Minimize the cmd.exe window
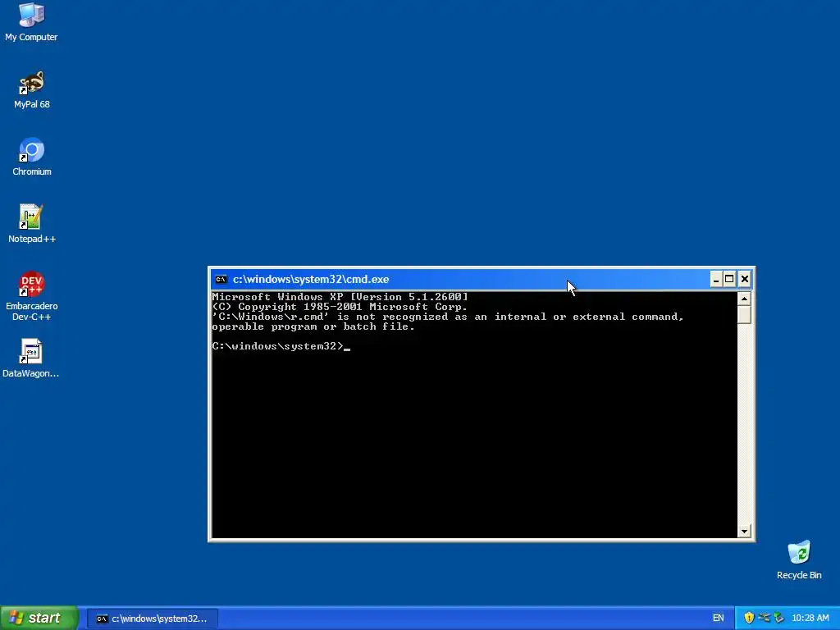Screen dimensions: 840x630 click(716, 279)
